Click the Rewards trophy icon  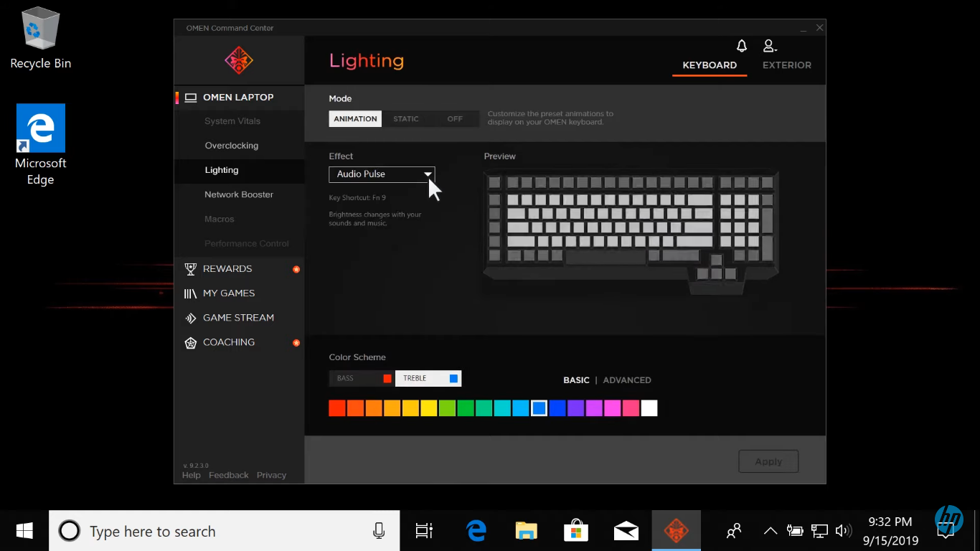pyautogui.click(x=190, y=269)
